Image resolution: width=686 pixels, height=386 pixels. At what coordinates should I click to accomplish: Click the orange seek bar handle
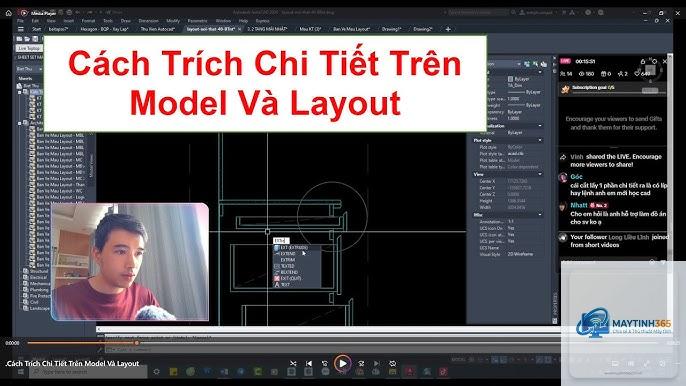coord(136,343)
